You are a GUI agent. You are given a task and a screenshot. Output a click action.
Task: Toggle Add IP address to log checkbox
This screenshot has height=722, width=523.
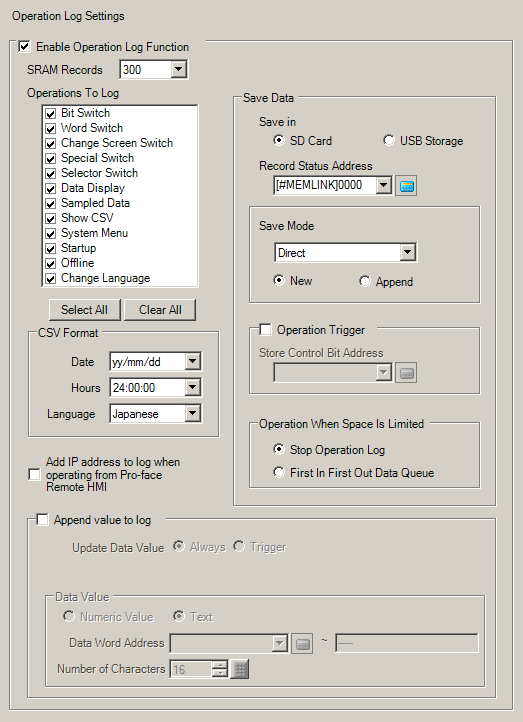tap(34, 474)
